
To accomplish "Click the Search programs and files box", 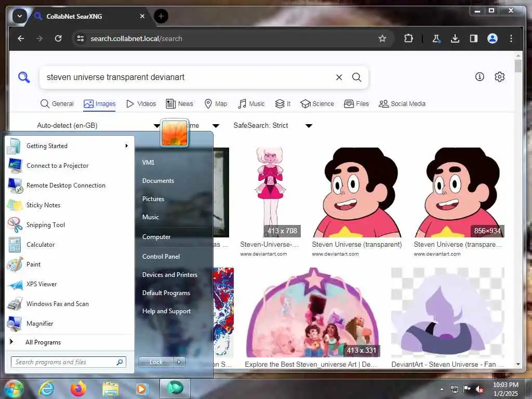I will 69,362.
